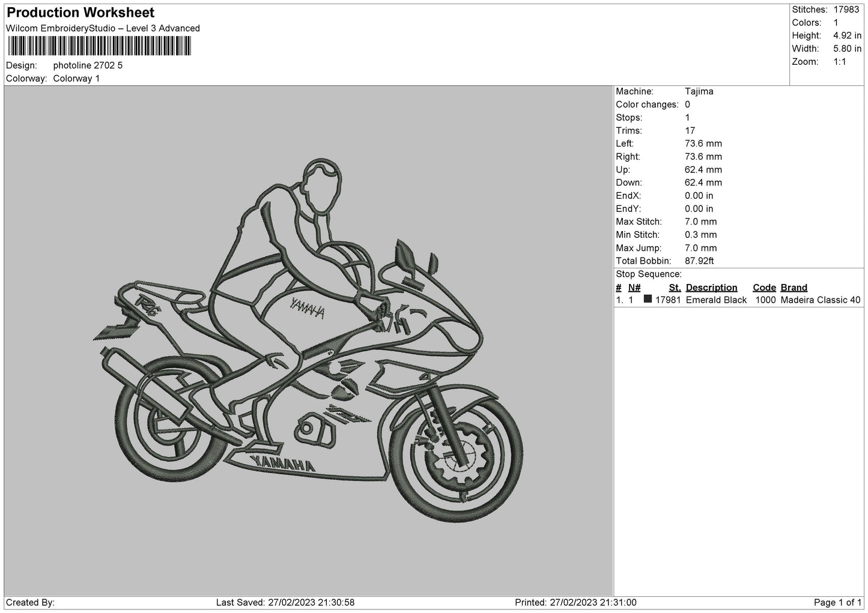Click the Description column header
The image size is (868, 613).
point(711,288)
